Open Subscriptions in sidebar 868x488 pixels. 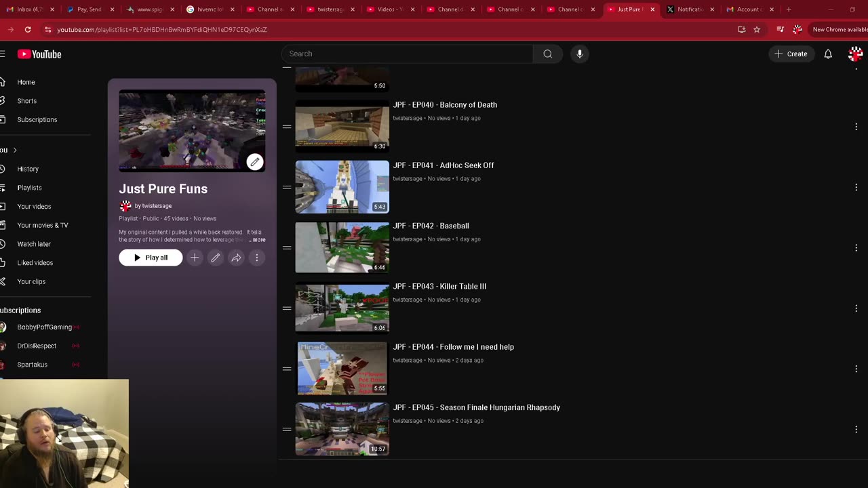tap(37, 120)
